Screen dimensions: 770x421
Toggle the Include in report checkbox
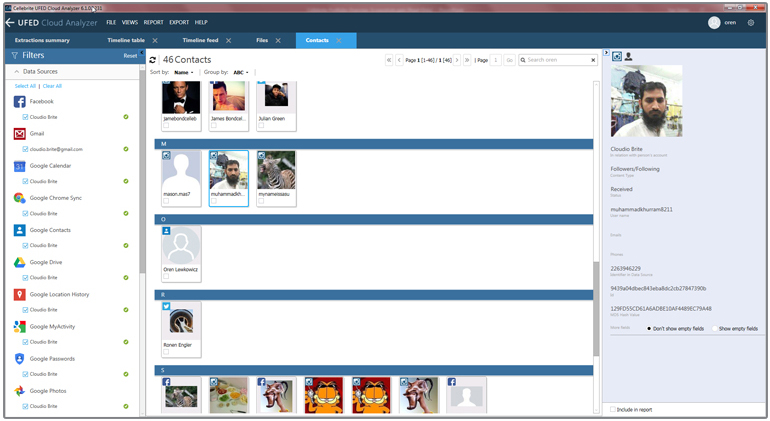coord(613,409)
